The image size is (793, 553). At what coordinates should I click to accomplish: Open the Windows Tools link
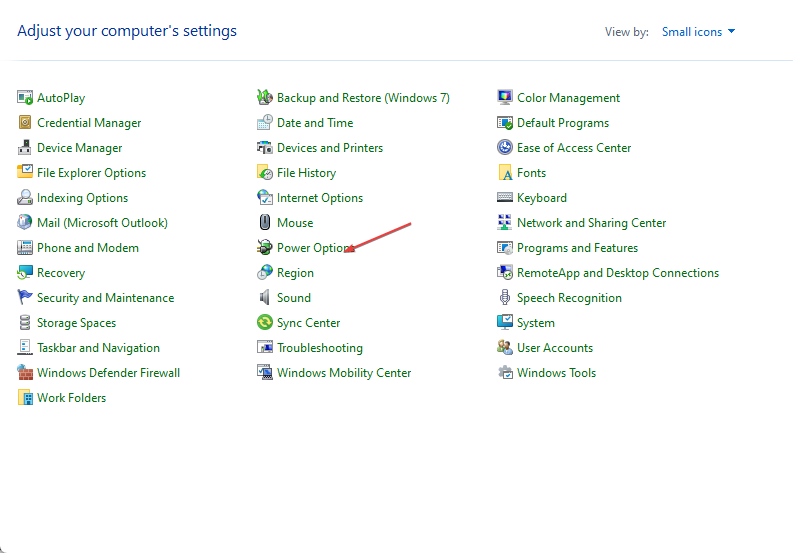(x=556, y=373)
